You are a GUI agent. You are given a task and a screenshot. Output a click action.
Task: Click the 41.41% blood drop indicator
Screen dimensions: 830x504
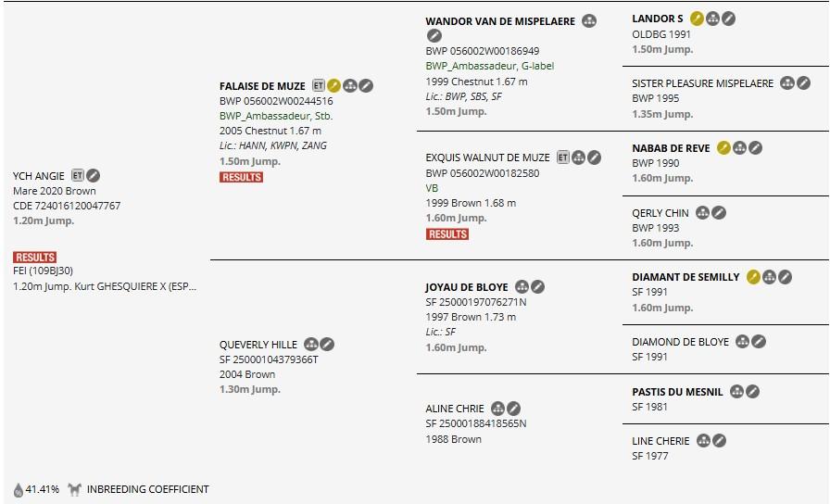pyautogui.click(x=36, y=489)
